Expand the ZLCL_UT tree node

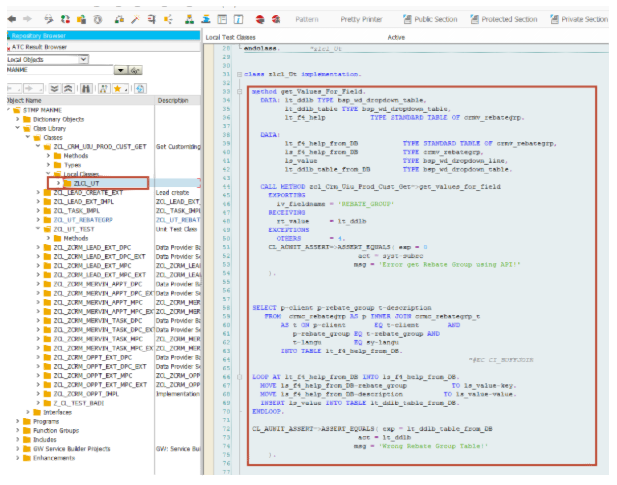tap(58, 183)
